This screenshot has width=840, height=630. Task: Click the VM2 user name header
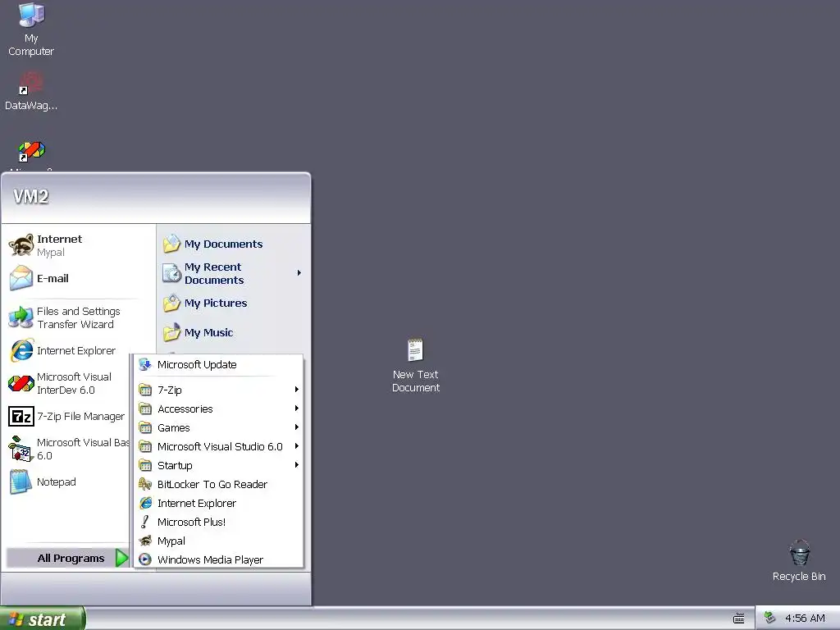(x=30, y=197)
